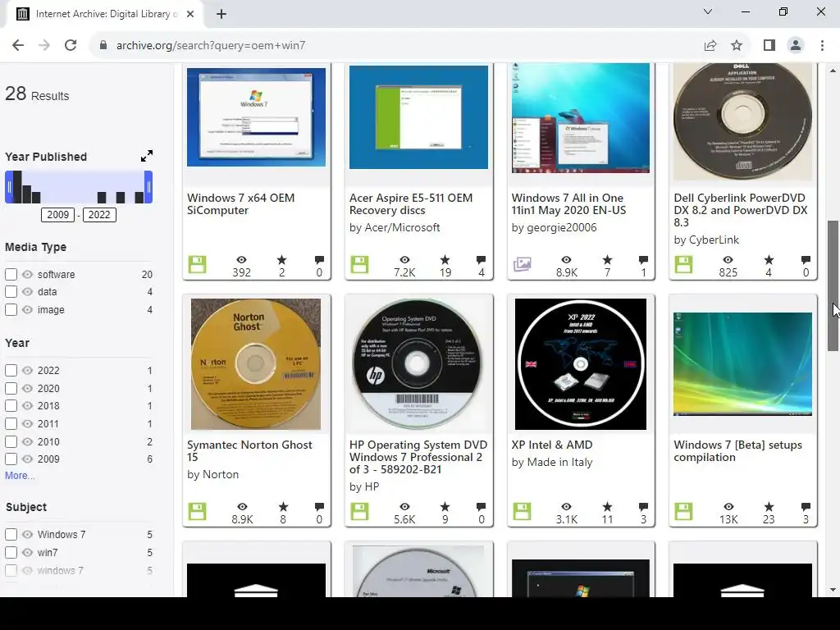Open the share page icon
Viewport: 840px width, 630px height.
[710, 46]
